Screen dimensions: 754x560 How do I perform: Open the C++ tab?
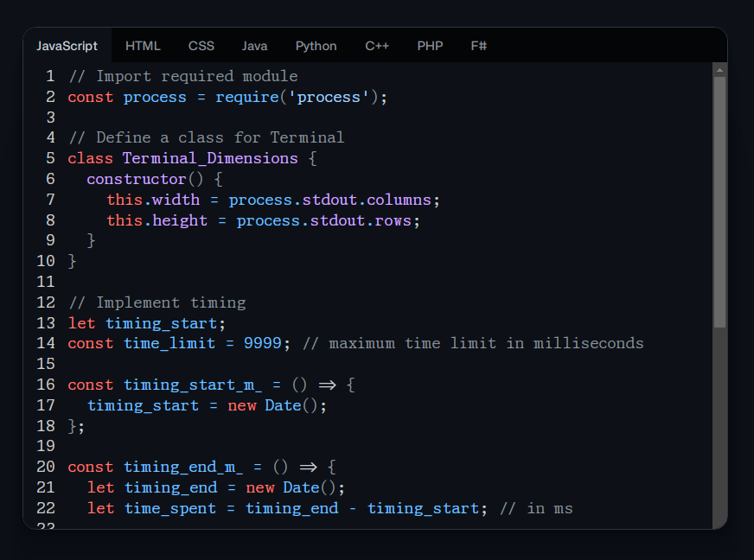coord(377,46)
